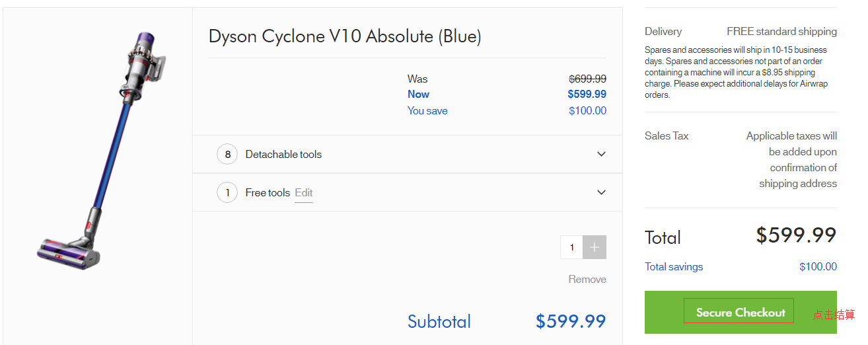Click the Dyson Cyclone V10 Absolute title

[x=345, y=36]
